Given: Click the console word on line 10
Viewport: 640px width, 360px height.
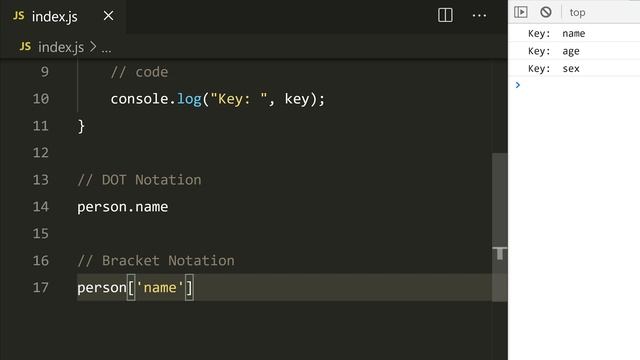Looking at the screenshot, I should (139, 99).
